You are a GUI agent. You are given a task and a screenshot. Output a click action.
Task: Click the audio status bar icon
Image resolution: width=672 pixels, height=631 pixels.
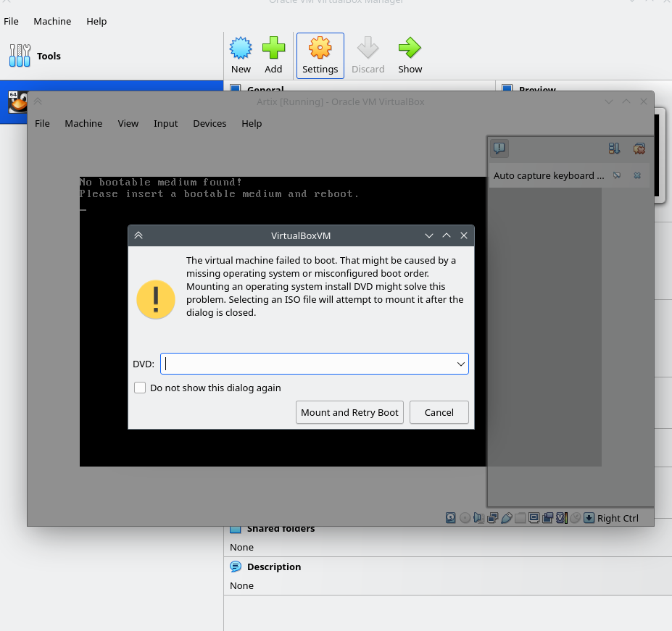pos(478,518)
